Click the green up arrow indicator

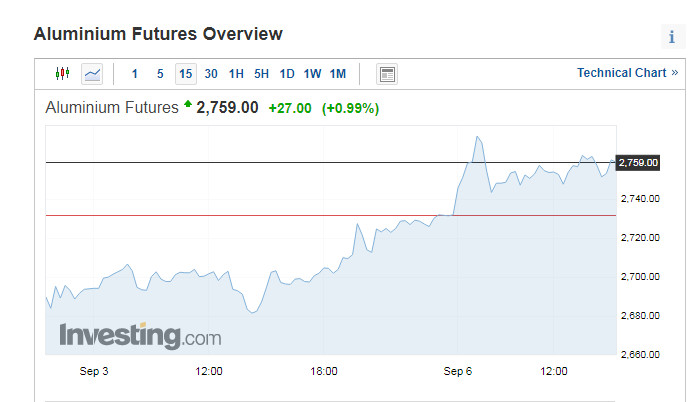pyautogui.click(x=187, y=105)
